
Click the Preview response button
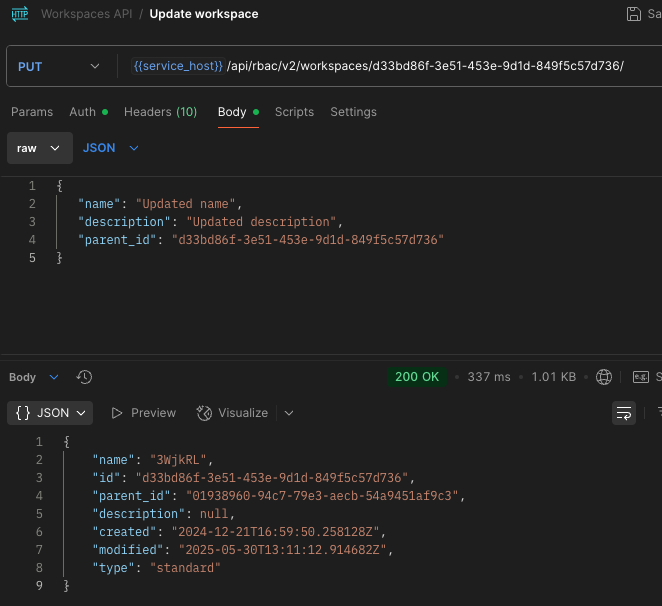(143, 413)
